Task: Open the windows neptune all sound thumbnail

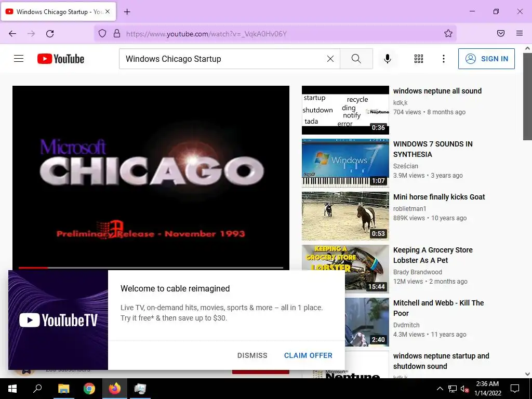Action: coord(345,110)
